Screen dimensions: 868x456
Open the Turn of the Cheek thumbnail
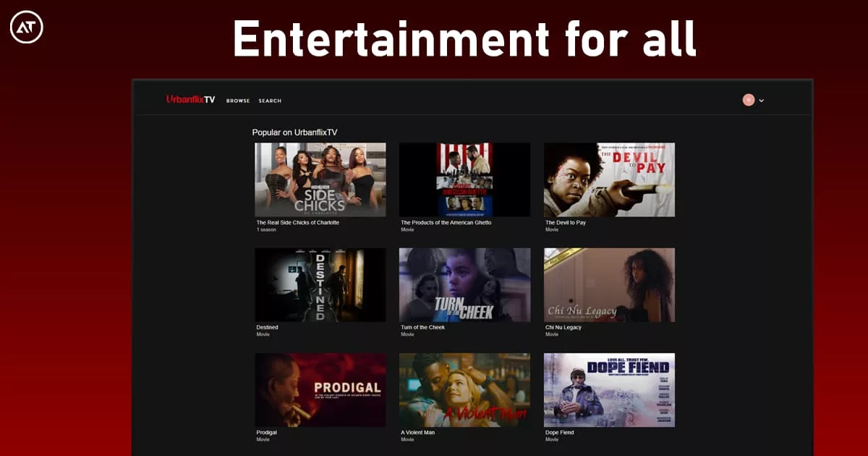[464, 285]
